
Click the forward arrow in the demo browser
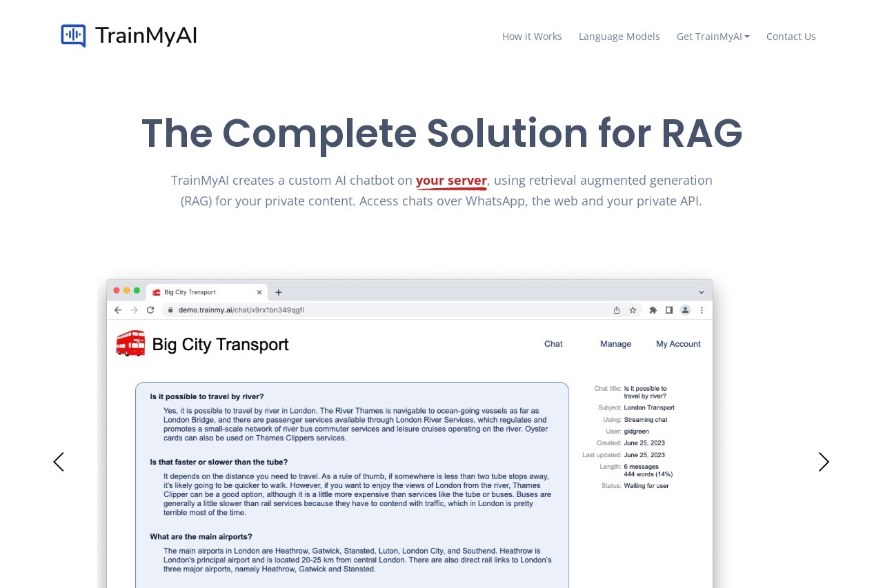tap(135, 310)
